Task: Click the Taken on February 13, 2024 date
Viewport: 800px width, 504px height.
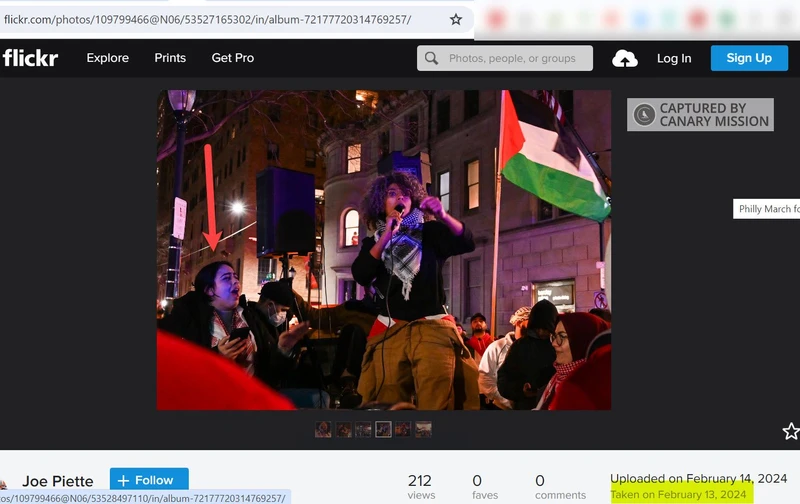Action: coord(678,495)
